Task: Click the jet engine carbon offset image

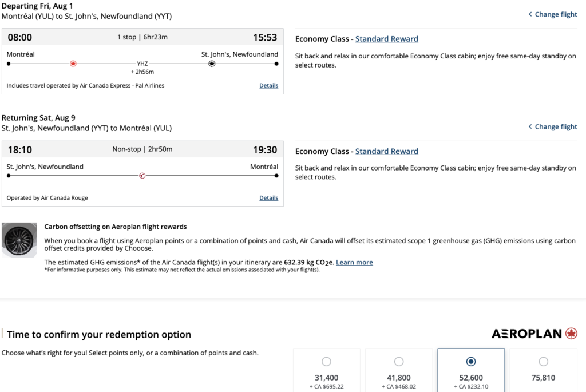Action: click(19, 239)
